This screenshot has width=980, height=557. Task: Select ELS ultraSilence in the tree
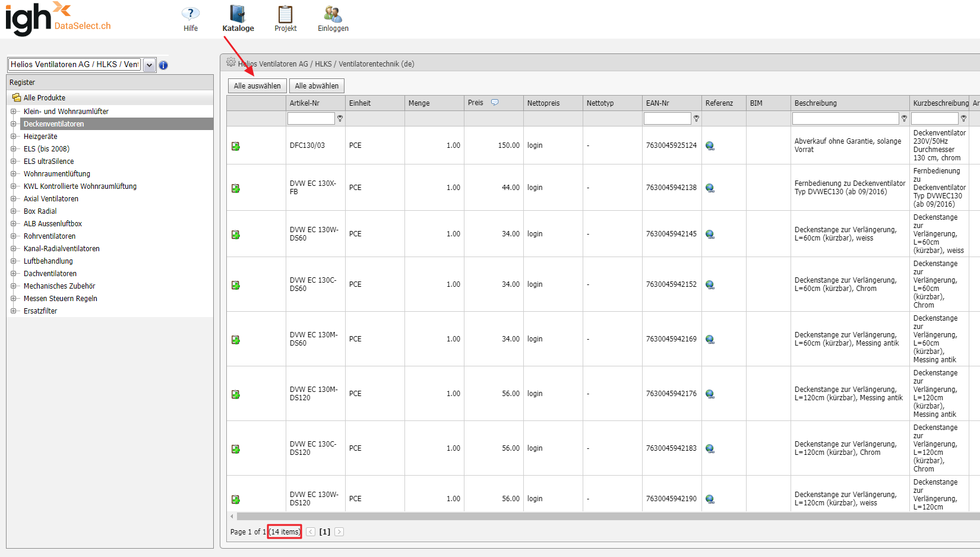click(x=49, y=162)
